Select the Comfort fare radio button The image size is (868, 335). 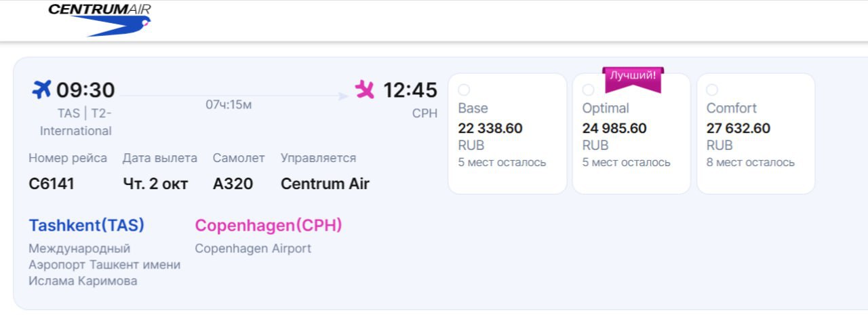click(713, 90)
